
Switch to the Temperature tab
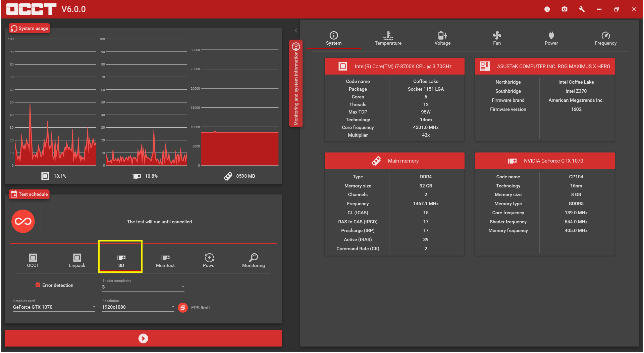tap(388, 39)
